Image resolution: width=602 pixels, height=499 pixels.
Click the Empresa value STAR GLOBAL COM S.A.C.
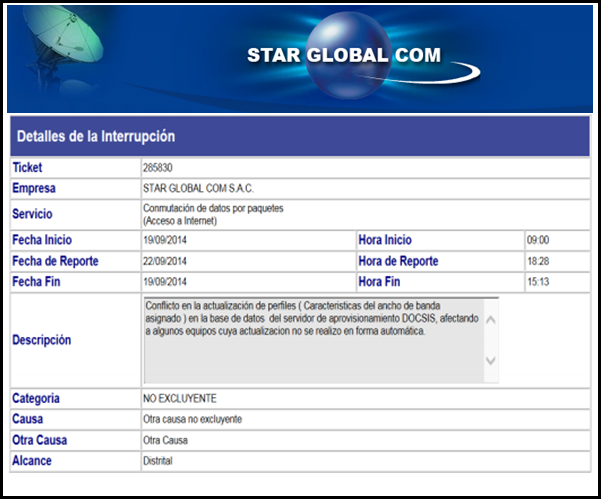tap(199, 188)
